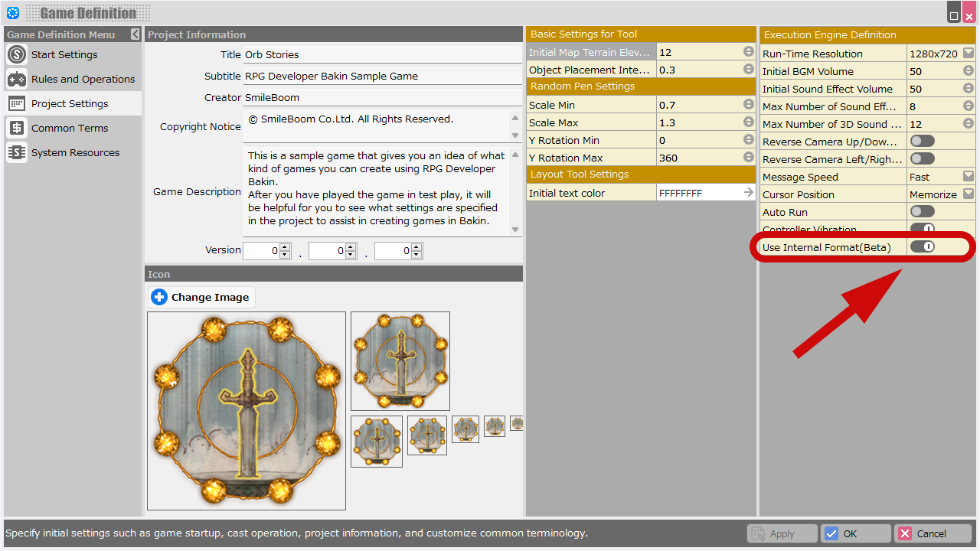Click the arrow beside Initial text color
The width and height of the screenshot is (980, 551).
point(748,193)
